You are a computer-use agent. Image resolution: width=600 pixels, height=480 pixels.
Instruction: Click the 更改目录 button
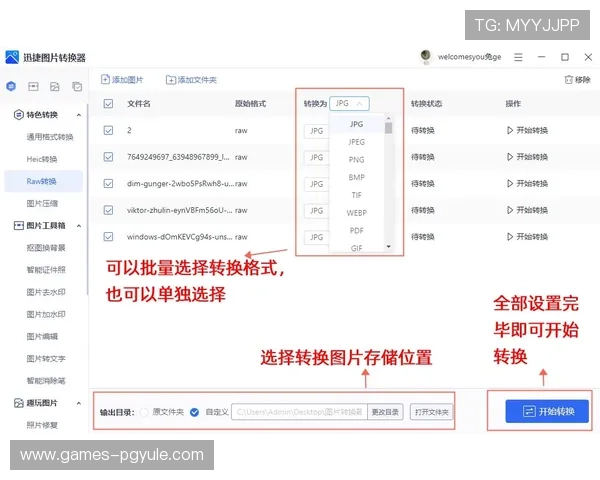tap(385, 412)
